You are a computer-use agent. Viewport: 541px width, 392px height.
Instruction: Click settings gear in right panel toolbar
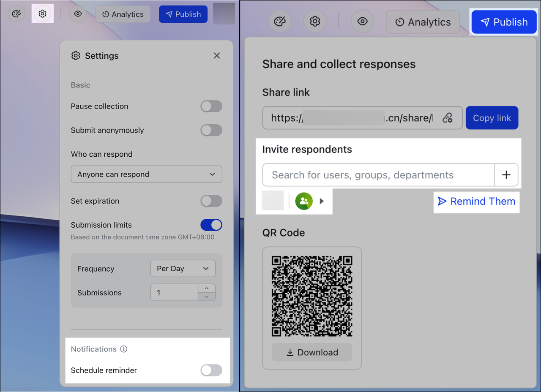315,22
